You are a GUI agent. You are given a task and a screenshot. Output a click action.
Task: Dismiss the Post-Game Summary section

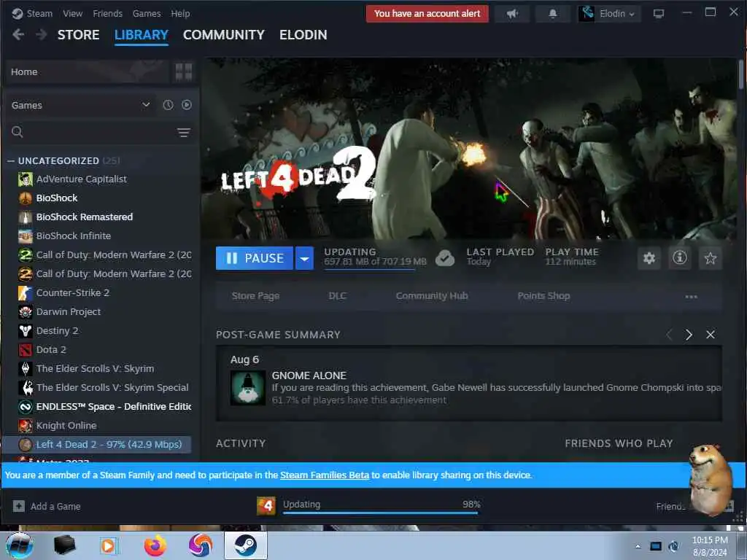[x=711, y=335]
